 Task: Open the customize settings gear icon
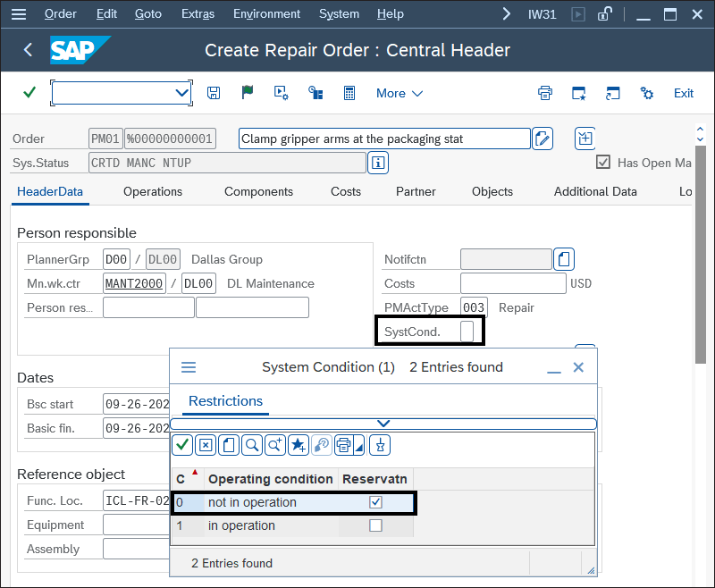coord(646,93)
